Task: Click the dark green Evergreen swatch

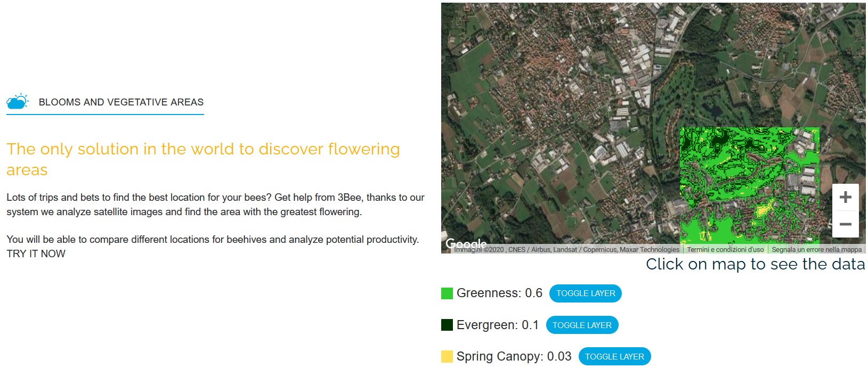Action: [447, 325]
